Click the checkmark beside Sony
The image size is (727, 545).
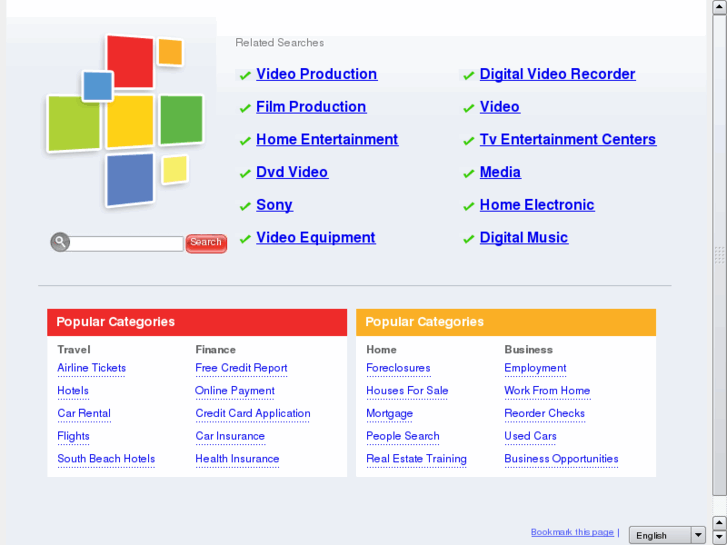(x=245, y=206)
